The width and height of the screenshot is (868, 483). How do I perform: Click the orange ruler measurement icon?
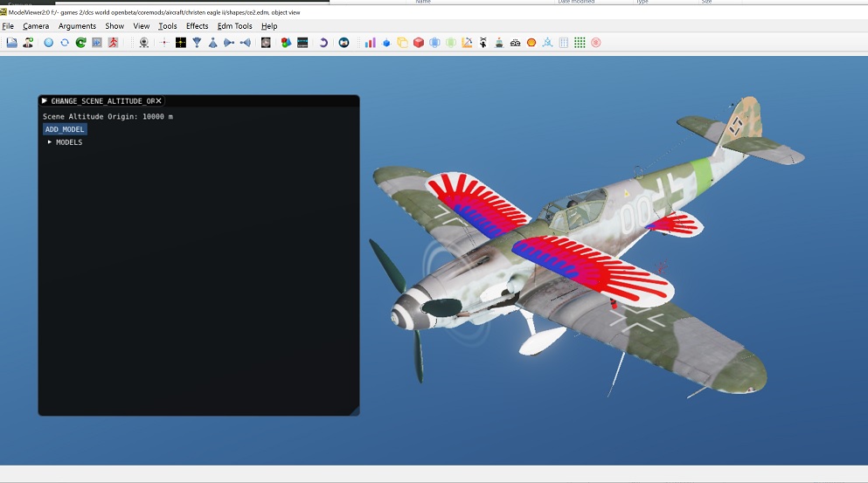[x=467, y=43]
